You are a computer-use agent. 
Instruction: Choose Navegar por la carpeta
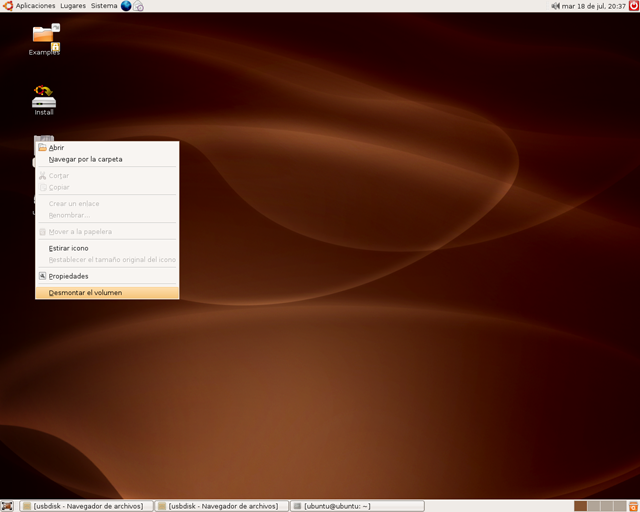coord(86,159)
